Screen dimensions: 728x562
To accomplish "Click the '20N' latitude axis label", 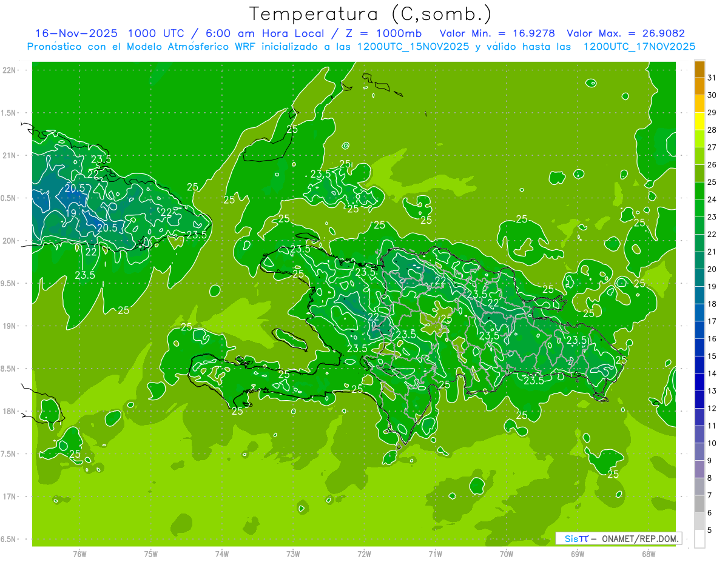I will [9, 241].
